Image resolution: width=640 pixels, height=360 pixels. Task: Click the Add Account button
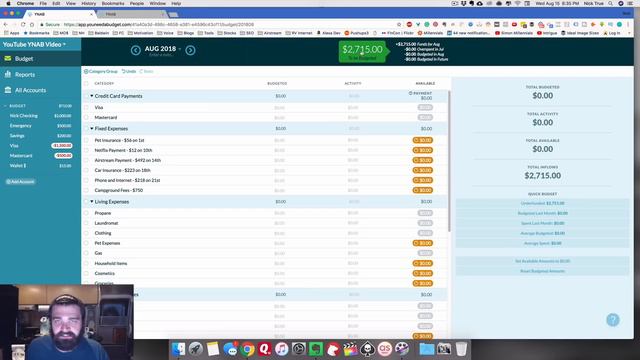click(x=20, y=182)
